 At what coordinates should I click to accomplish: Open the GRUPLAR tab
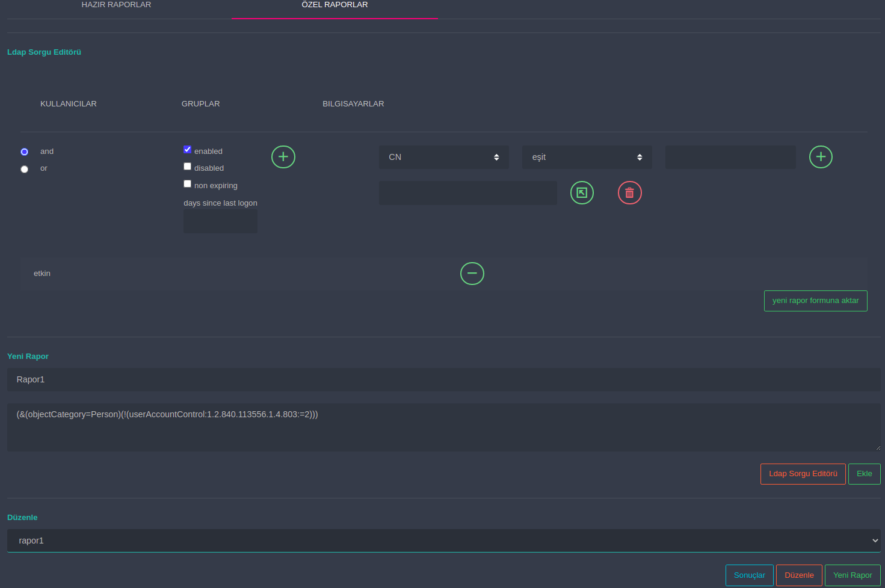tap(200, 104)
